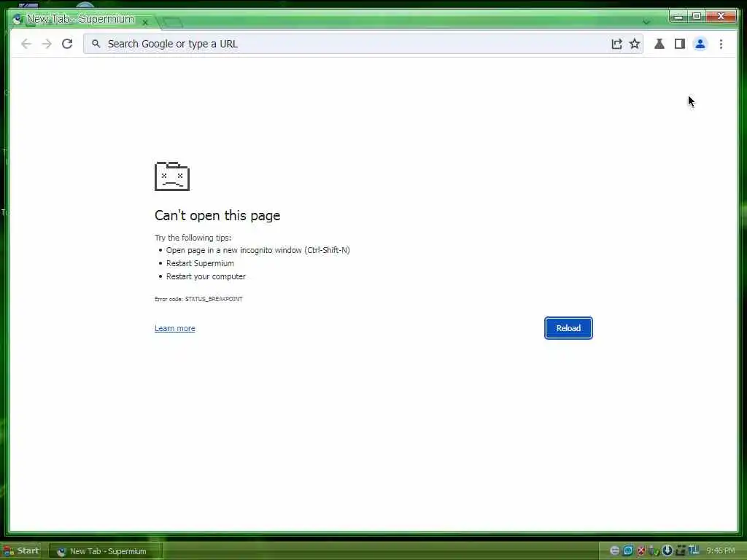The width and height of the screenshot is (747, 560).
Task: Click the dark square tray icon
Action: (x=681, y=551)
